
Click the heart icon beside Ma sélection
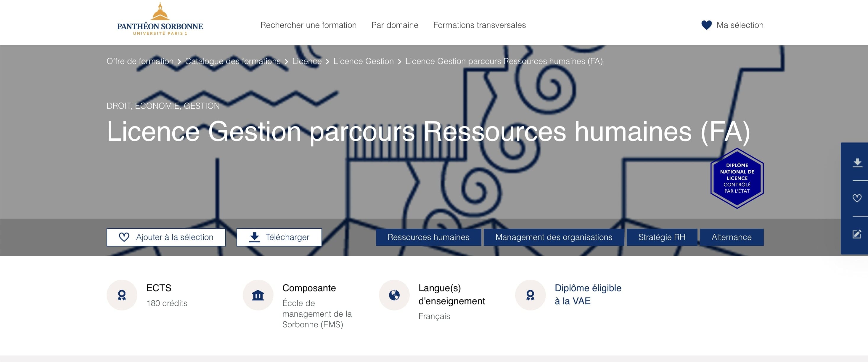(x=706, y=25)
